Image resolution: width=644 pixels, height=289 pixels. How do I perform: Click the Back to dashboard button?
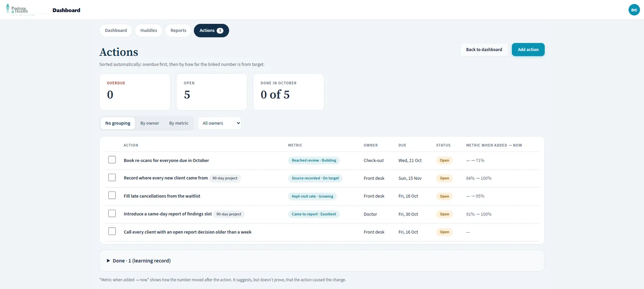pos(484,50)
